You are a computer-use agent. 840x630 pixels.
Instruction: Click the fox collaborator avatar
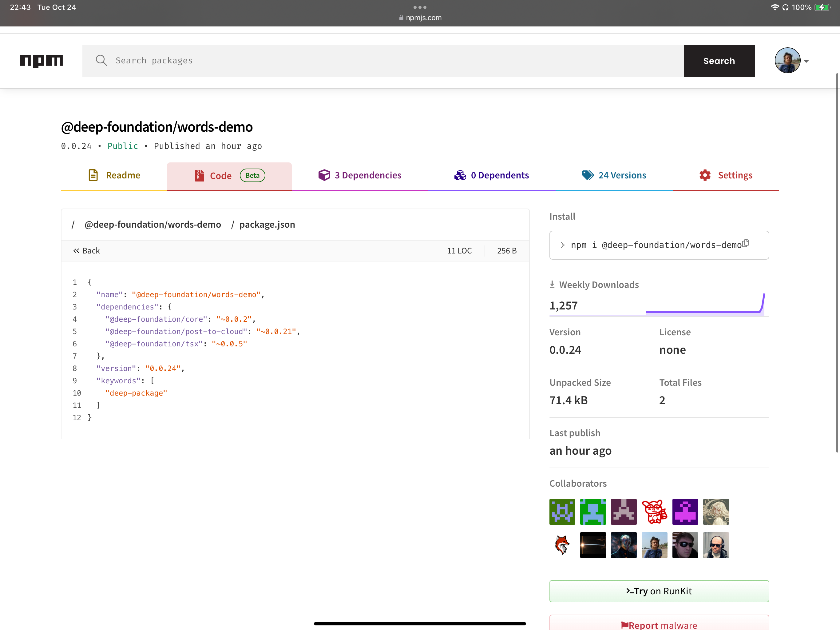(x=562, y=545)
